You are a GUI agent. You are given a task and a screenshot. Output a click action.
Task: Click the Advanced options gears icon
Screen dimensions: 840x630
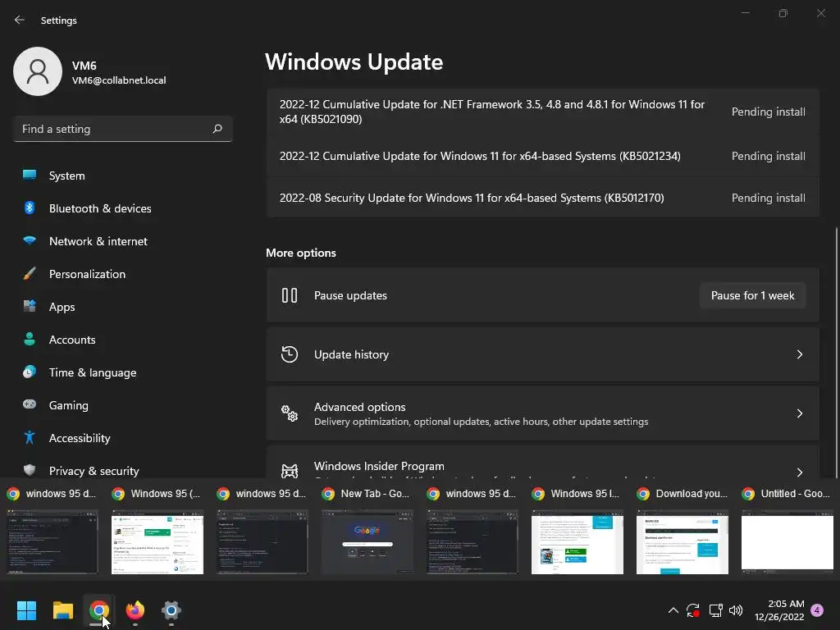point(290,413)
